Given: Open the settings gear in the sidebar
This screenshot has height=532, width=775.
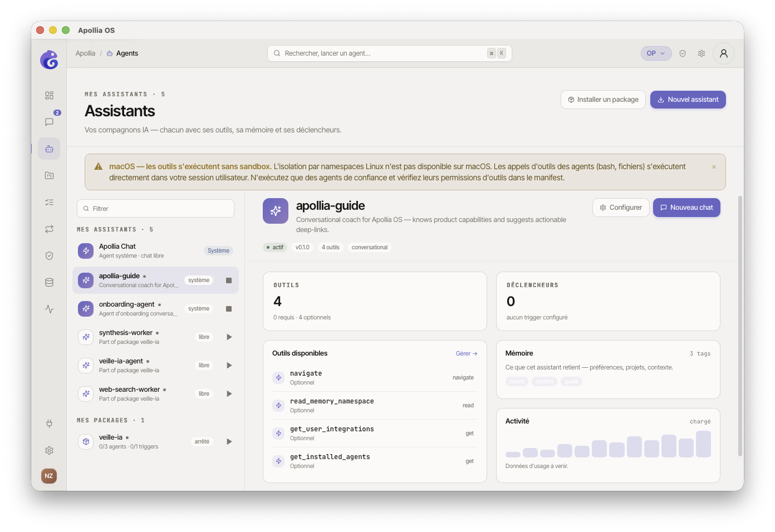Looking at the screenshot, I should coord(49,450).
